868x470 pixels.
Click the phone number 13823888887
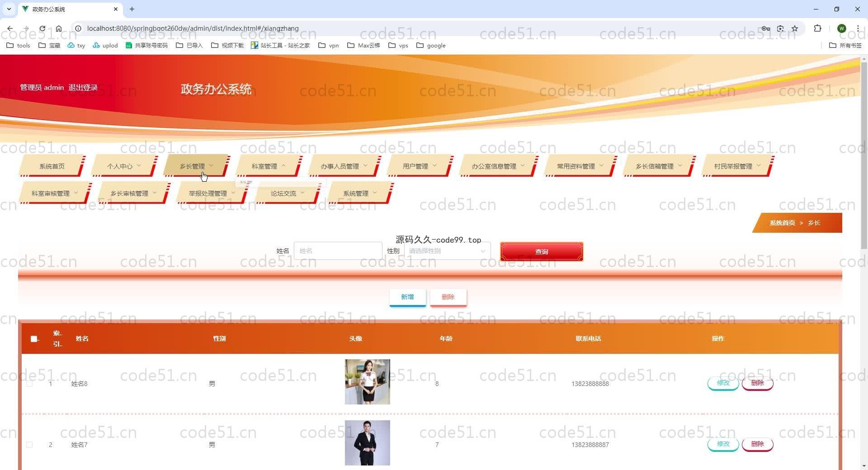[590, 445]
